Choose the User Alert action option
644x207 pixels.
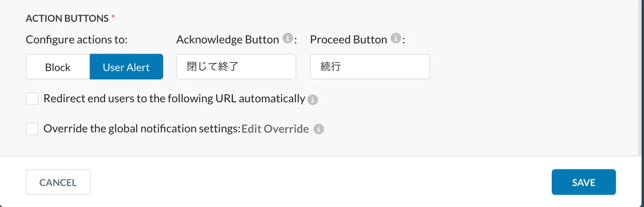126,67
